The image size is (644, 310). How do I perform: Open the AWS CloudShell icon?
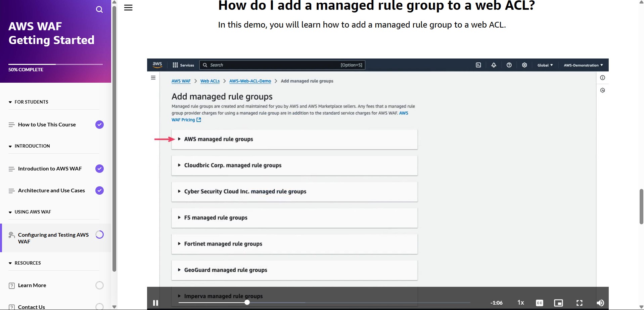[x=478, y=65]
